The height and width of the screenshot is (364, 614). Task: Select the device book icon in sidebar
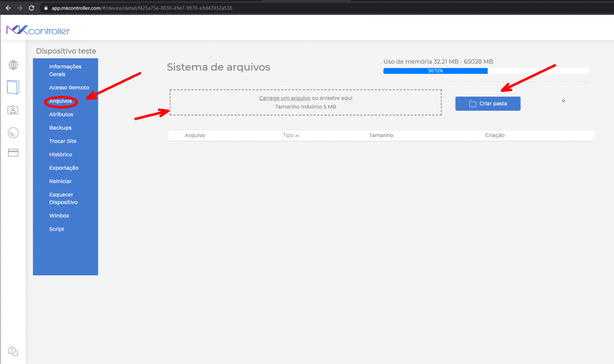click(x=13, y=87)
